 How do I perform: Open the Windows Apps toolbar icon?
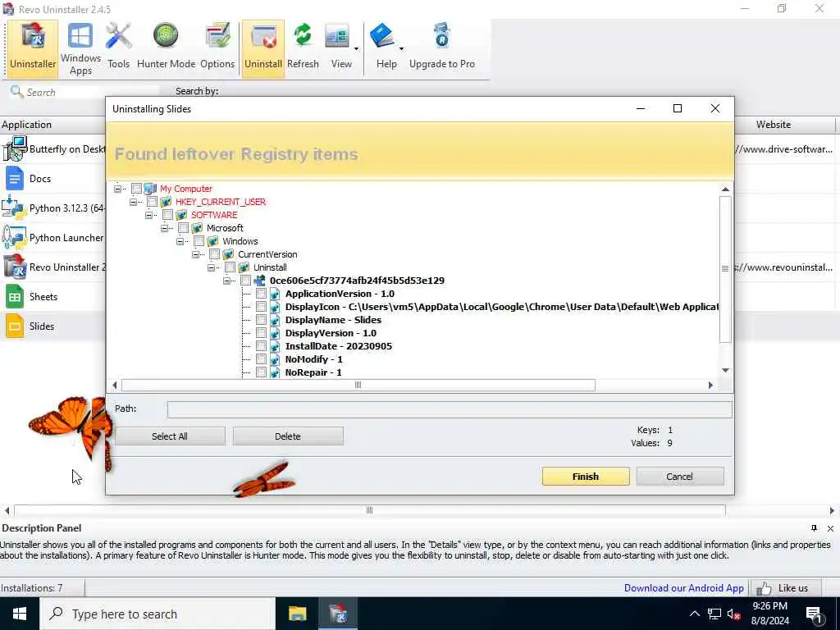click(x=80, y=48)
